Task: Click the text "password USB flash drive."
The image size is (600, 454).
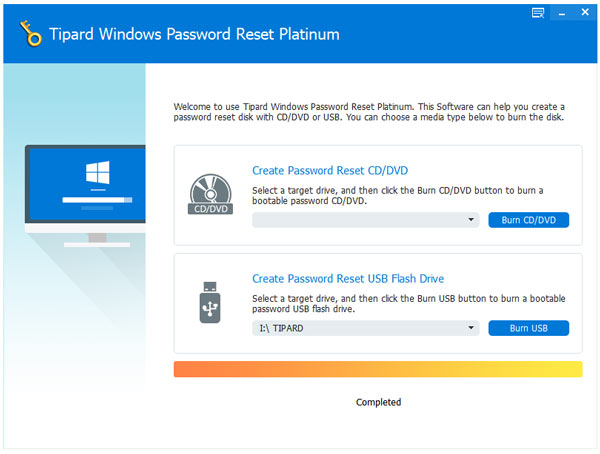Action: [303, 309]
